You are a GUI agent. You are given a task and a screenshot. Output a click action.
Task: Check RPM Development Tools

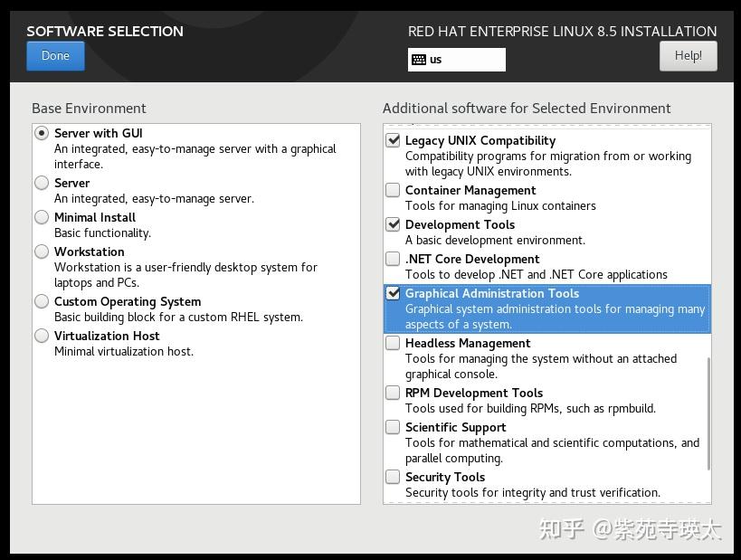point(393,393)
